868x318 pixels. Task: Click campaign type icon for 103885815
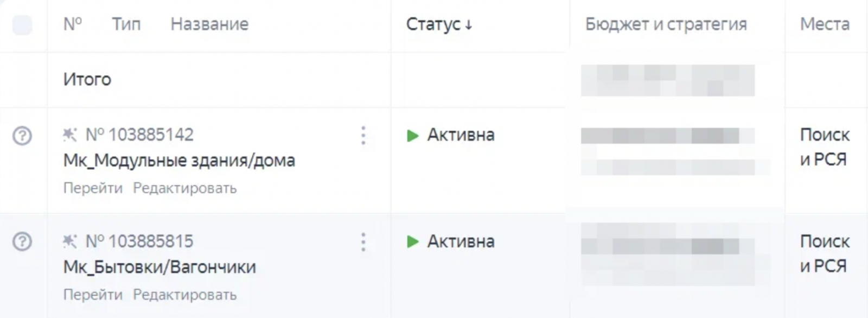(70, 241)
